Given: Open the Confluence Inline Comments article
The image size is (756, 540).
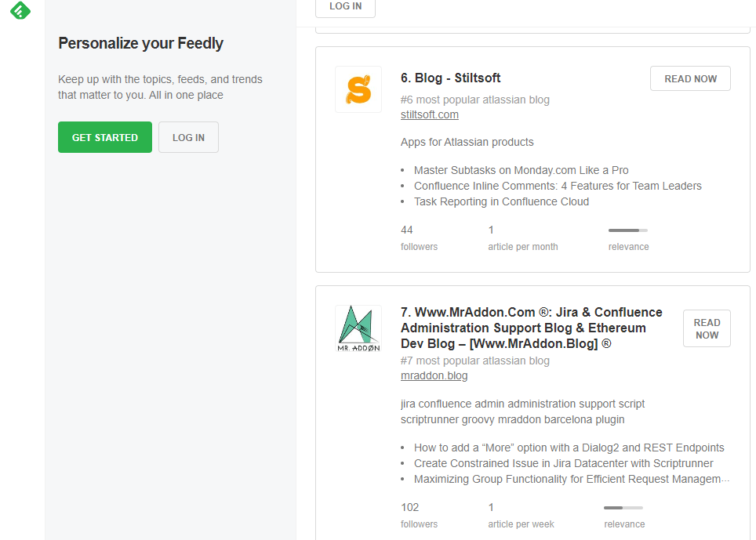Looking at the screenshot, I should pyautogui.click(x=558, y=186).
